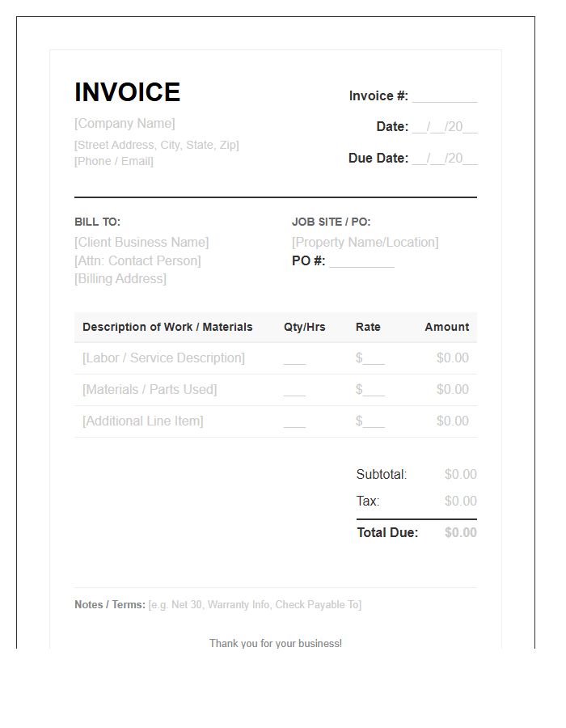Click the INVOICE heading
566x728 pixels.
[127, 92]
